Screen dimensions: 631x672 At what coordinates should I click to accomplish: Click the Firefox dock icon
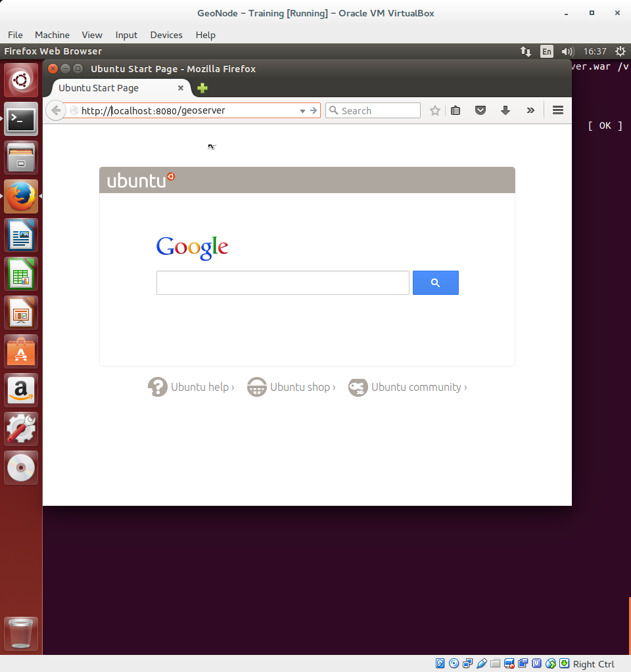tap(21, 196)
